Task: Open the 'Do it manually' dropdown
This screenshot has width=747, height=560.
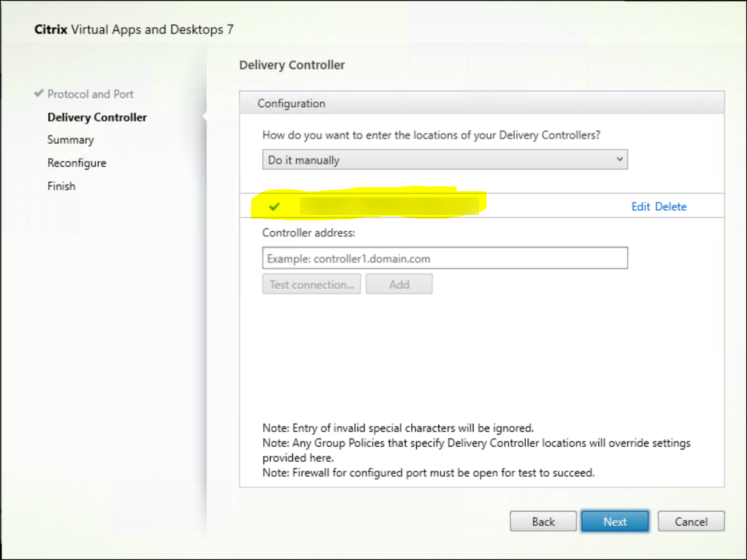Action: [x=444, y=160]
